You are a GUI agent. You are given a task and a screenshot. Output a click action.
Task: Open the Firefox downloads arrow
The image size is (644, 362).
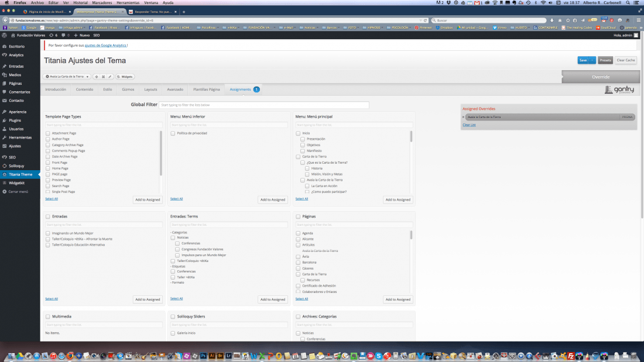coord(551,20)
